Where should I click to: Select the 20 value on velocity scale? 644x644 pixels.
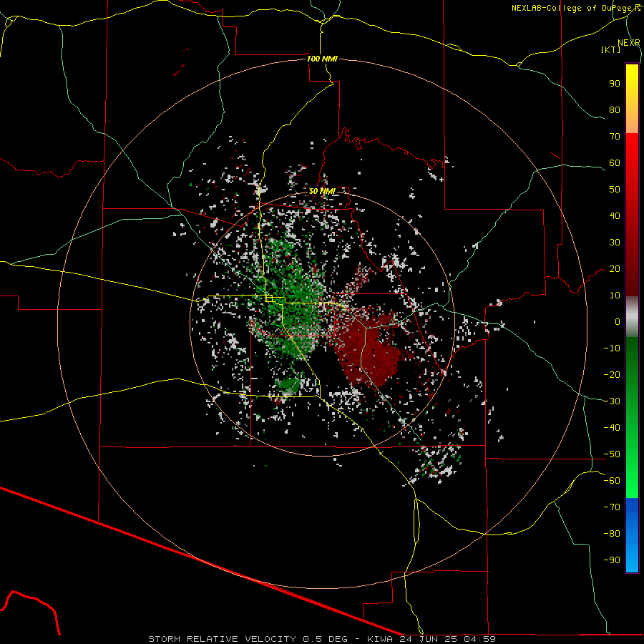coord(615,268)
